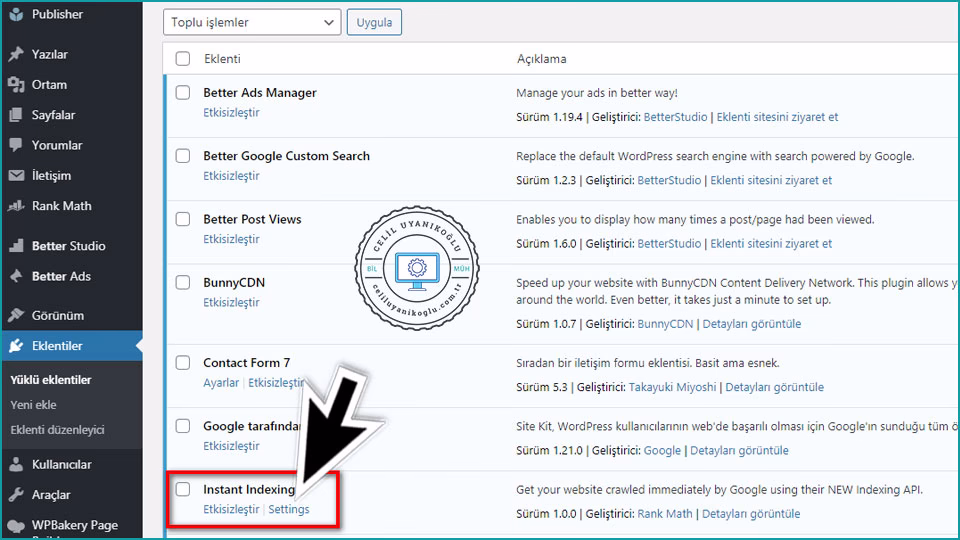Click the Better Studio icon
Image resolution: width=960 pixels, height=540 pixels.
[17, 246]
